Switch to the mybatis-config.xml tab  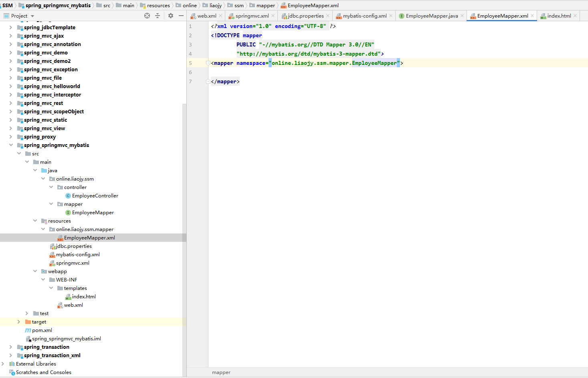(365, 16)
